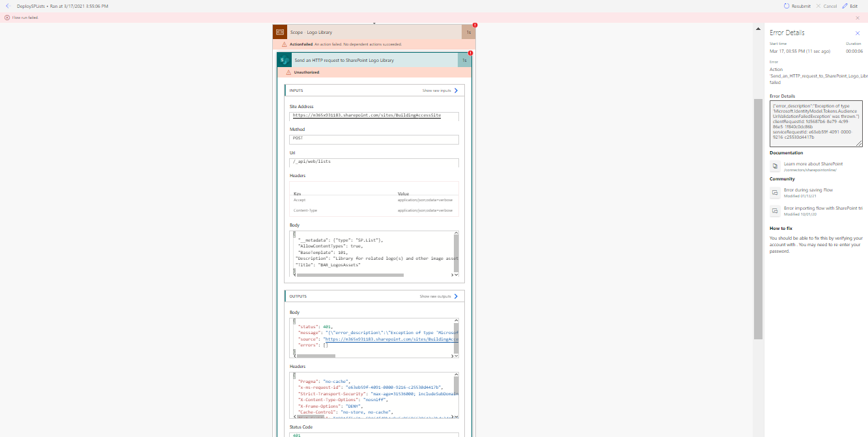The width and height of the screenshot is (868, 437).
Task: Select the Accept header row
Action: [374, 200]
